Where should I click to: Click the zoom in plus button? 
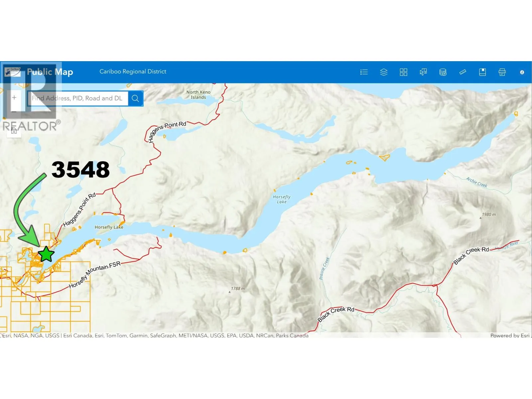tap(14, 97)
